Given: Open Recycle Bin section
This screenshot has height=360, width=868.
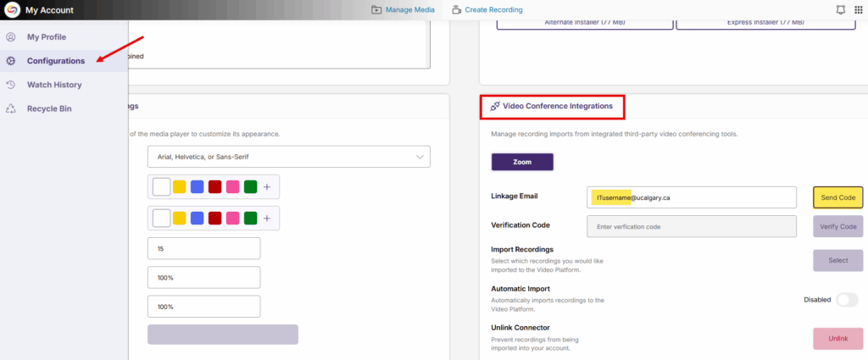Looking at the screenshot, I should [x=49, y=108].
